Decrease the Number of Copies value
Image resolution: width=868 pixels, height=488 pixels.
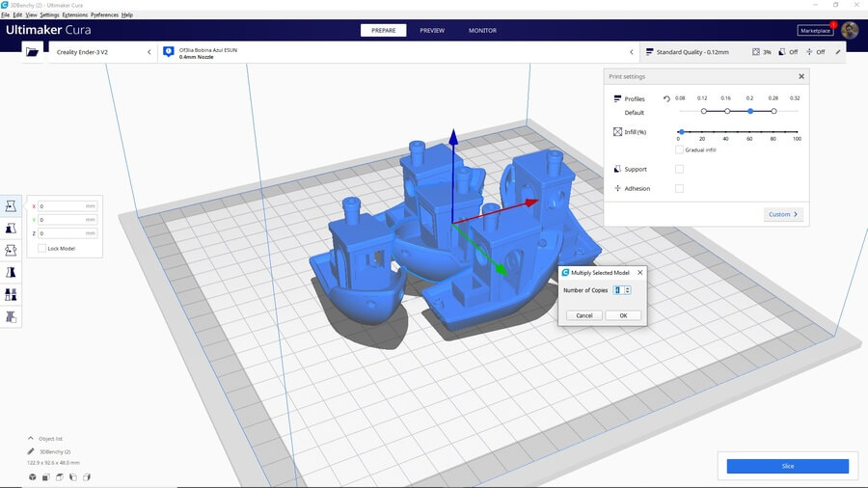coord(627,292)
